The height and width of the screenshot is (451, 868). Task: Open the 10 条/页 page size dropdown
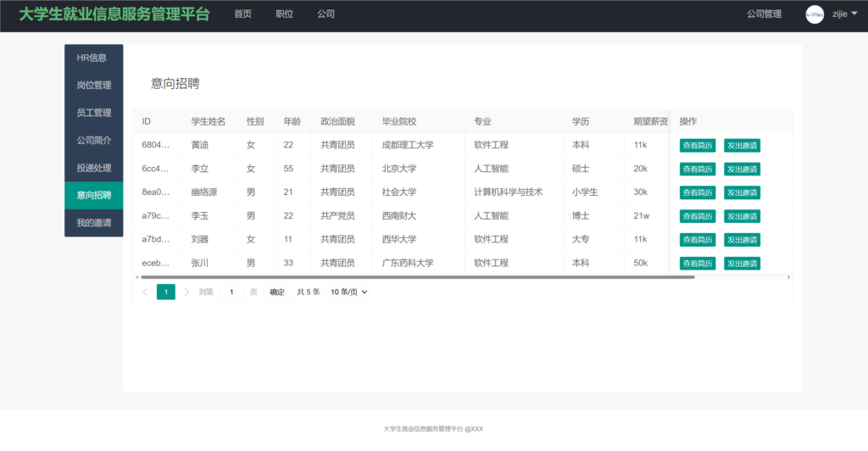pyautogui.click(x=349, y=292)
